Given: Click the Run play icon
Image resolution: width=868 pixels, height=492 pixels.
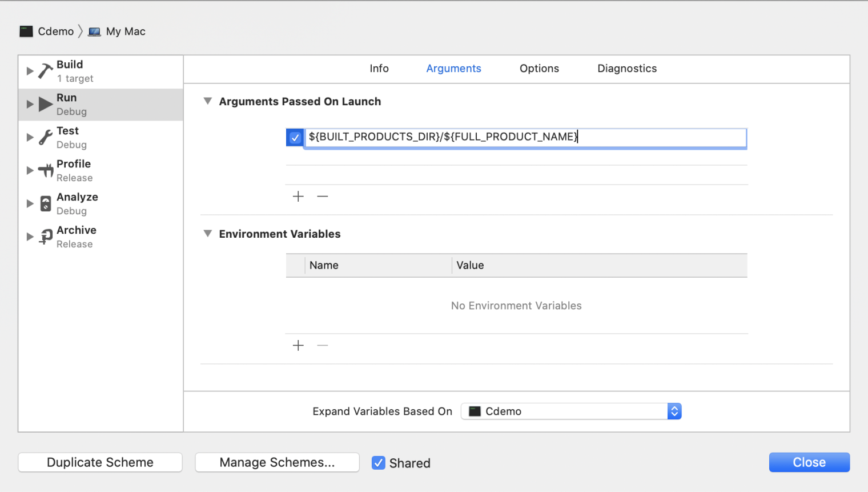Looking at the screenshot, I should coord(46,104).
